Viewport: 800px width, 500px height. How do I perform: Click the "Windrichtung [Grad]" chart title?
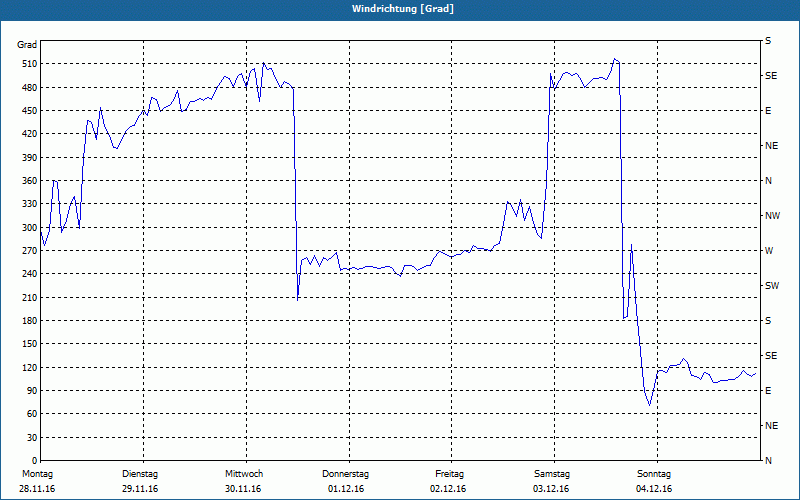[x=403, y=9]
